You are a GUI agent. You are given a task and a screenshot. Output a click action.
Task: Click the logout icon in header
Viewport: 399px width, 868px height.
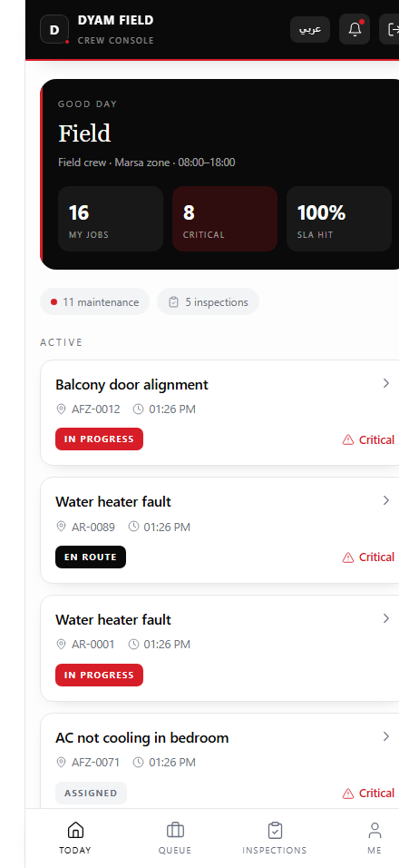[390, 29]
